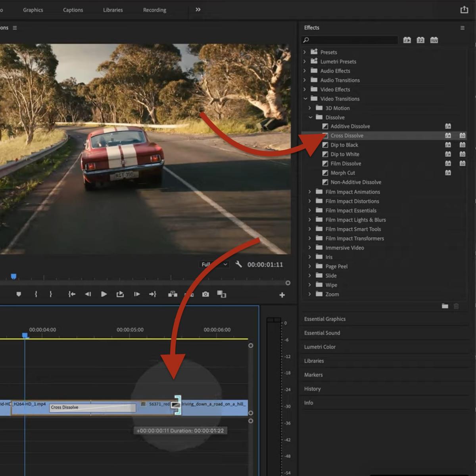Select the Dip to Black transition
This screenshot has width=476, height=476.
[x=344, y=145]
